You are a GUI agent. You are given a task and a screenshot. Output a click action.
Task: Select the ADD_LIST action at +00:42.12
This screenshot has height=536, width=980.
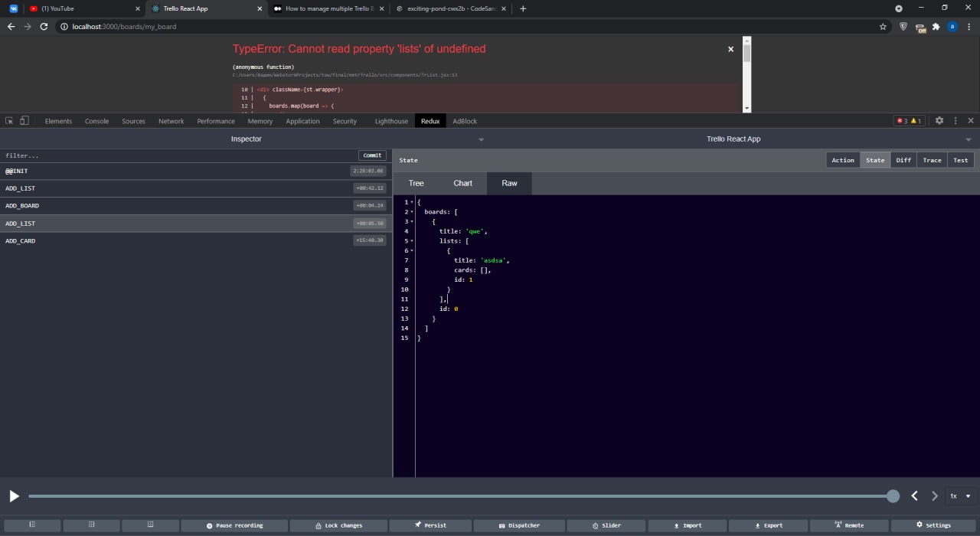point(196,188)
